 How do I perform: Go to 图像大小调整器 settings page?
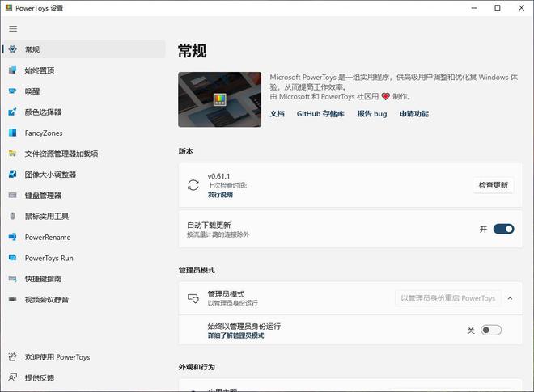coord(84,175)
